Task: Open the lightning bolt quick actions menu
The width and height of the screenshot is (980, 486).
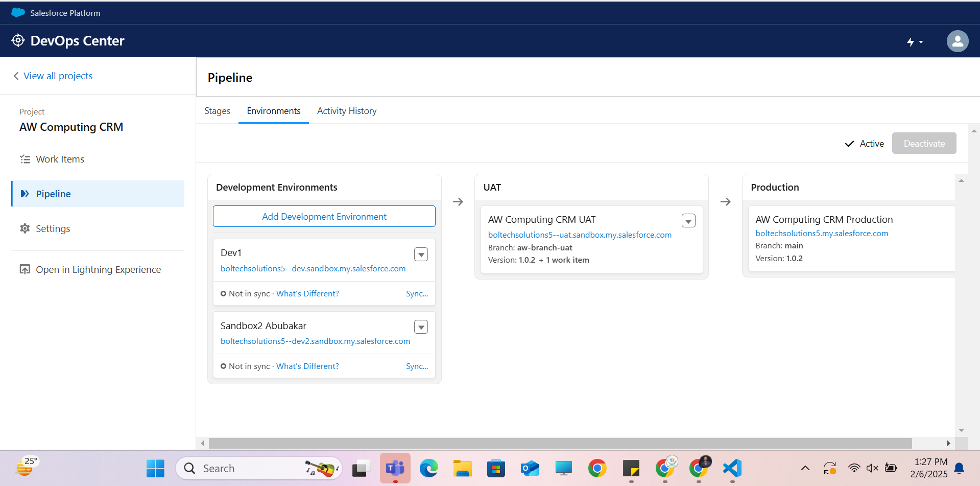Action: tap(915, 42)
